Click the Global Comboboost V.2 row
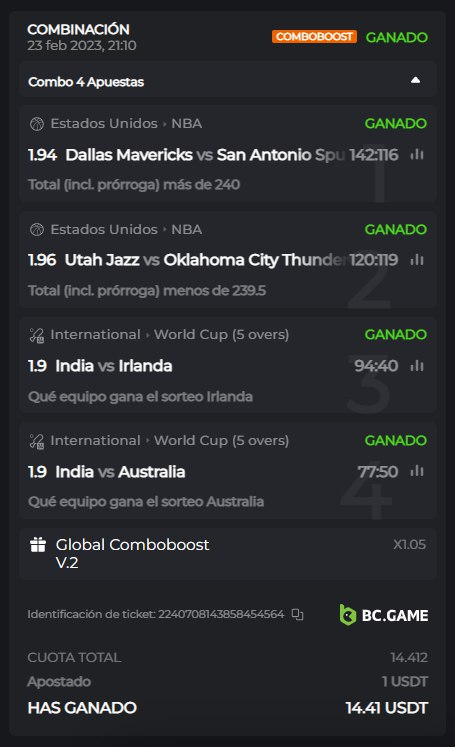This screenshot has width=455, height=747. click(x=228, y=554)
